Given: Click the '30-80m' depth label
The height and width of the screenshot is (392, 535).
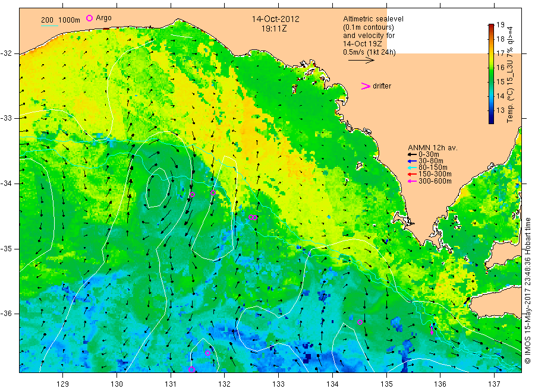Looking at the screenshot, I should pyautogui.click(x=430, y=161).
